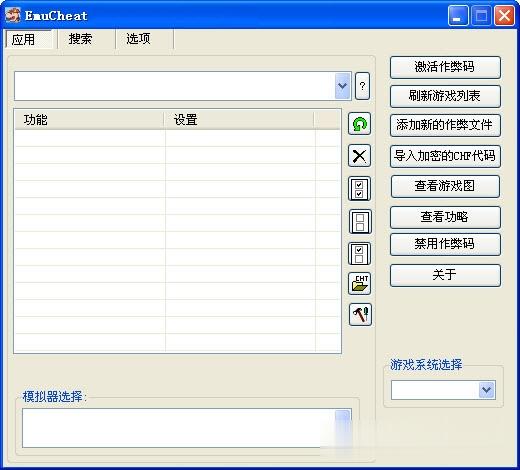Expand the game list dropdown at top
Viewport: 520px width, 470px height.
click(343, 86)
